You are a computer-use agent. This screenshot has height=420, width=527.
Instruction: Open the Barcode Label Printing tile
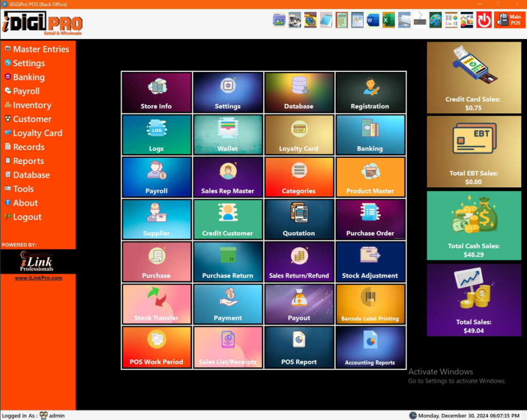371,304
